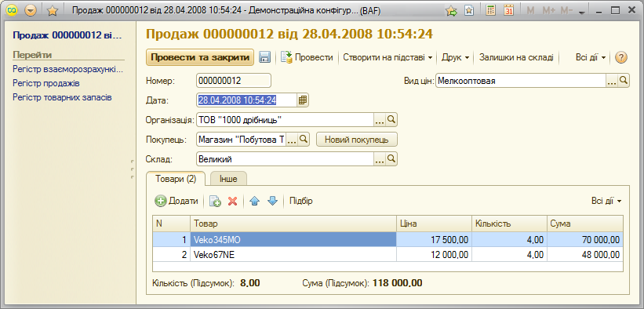Screen dimensions: 644x309
Task: Open Створити на підставі dropdown
Action: 387,57
